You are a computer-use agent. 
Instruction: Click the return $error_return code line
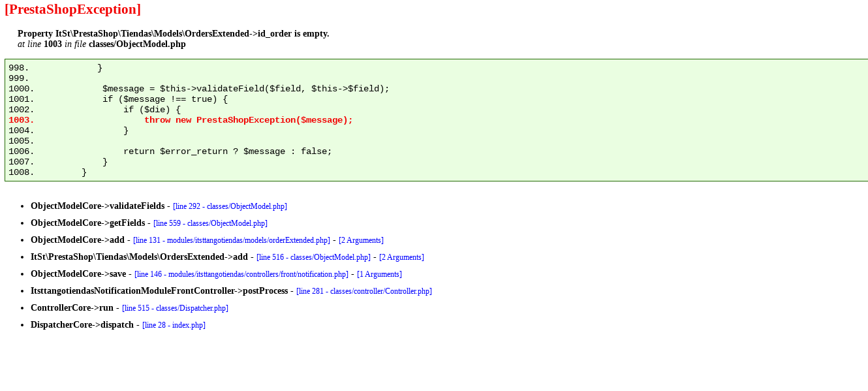[228, 151]
